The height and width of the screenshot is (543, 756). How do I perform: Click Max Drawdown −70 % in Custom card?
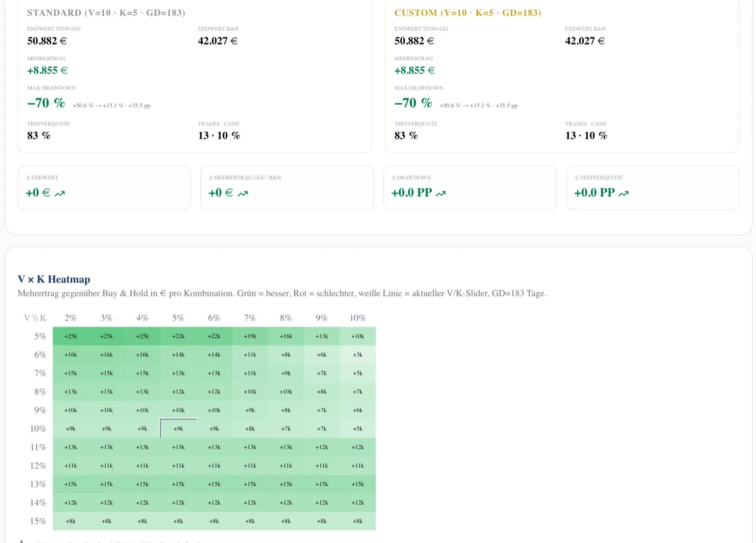(413, 103)
